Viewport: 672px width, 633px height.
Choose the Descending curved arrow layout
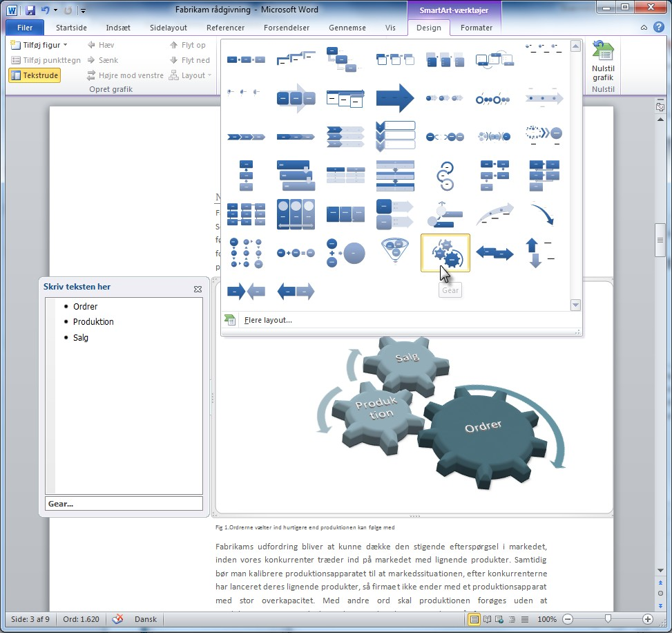(544, 214)
